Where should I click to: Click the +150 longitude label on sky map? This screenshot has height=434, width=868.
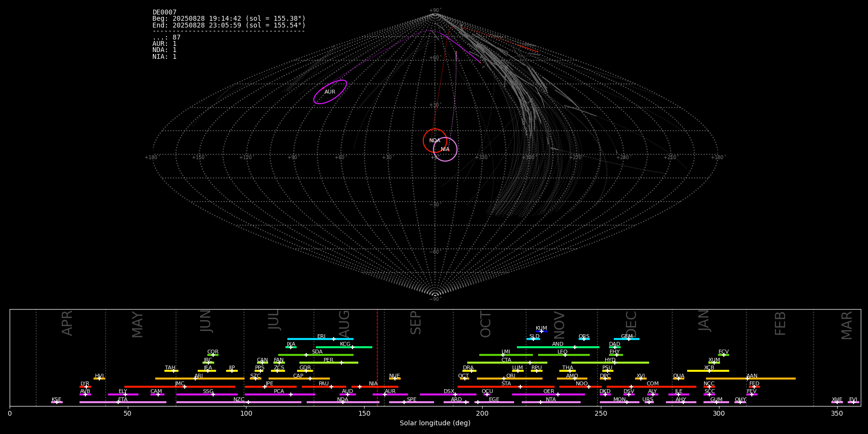(198, 157)
